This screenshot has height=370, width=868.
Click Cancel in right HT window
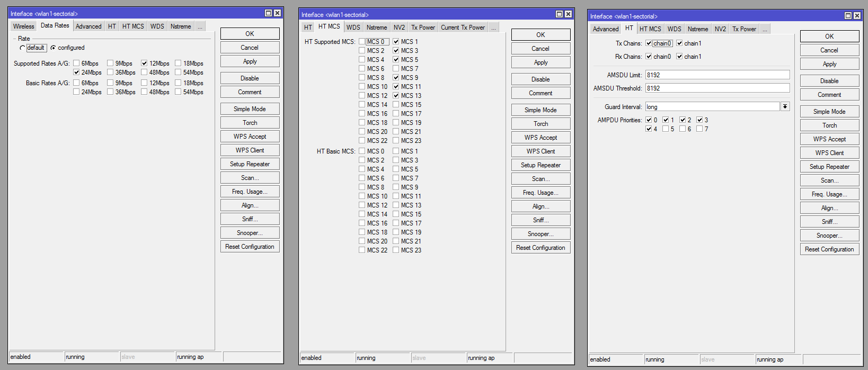(x=829, y=50)
